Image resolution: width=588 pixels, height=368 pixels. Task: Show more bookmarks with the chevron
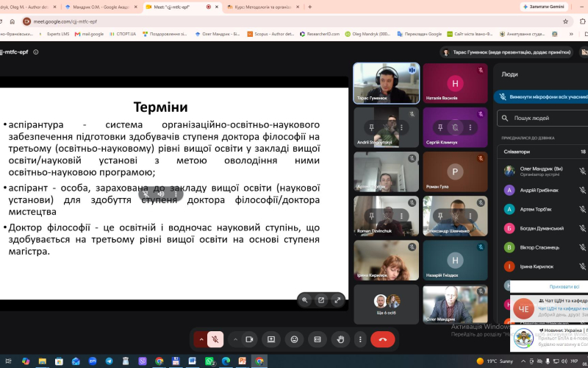(x=571, y=34)
